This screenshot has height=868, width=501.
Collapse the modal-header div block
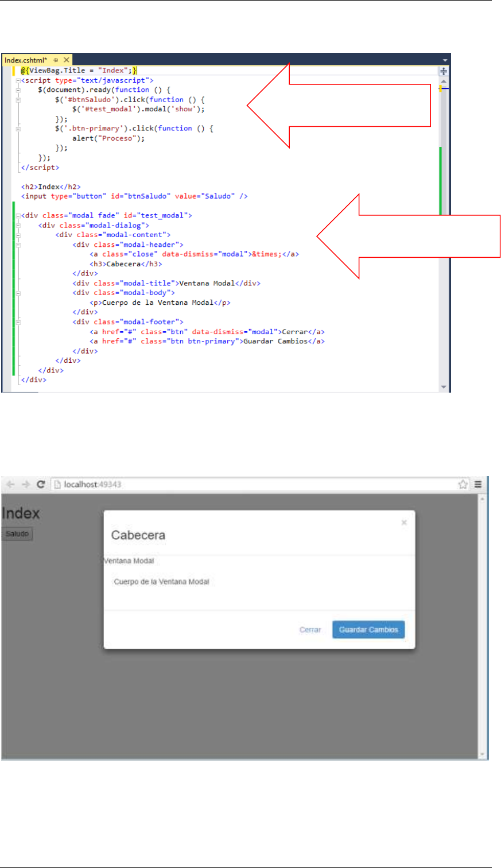coord(18,245)
